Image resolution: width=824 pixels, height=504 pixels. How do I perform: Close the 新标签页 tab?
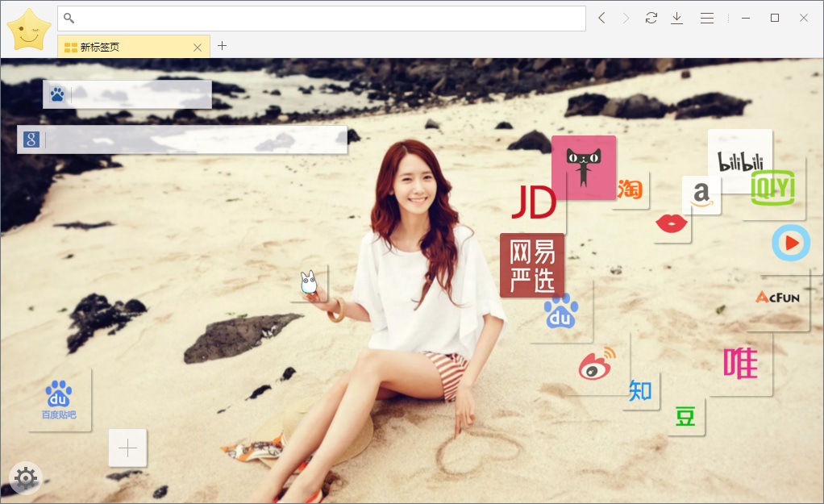coord(198,48)
